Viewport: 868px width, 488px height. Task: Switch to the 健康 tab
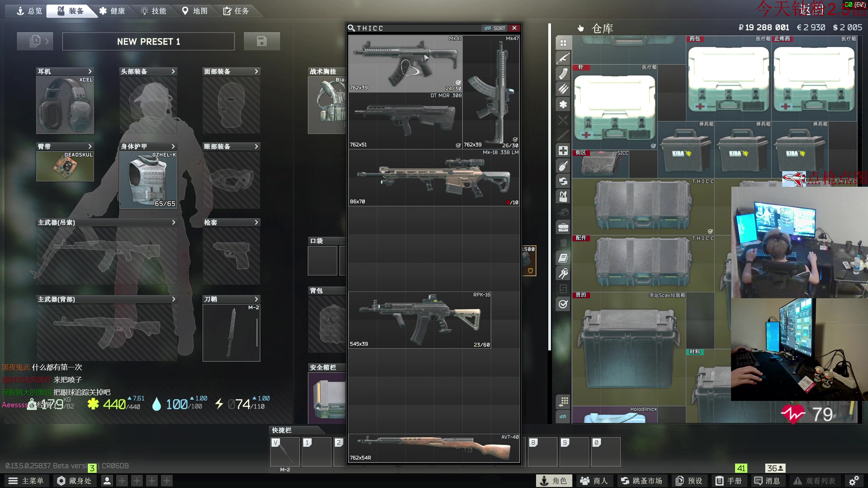point(112,11)
